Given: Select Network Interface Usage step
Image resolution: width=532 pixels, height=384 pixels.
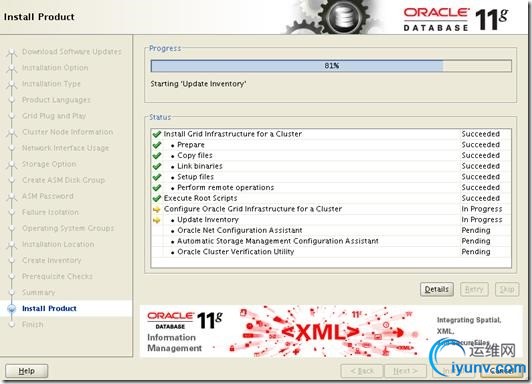Looking at the screenshot, I should coord(65,148).
